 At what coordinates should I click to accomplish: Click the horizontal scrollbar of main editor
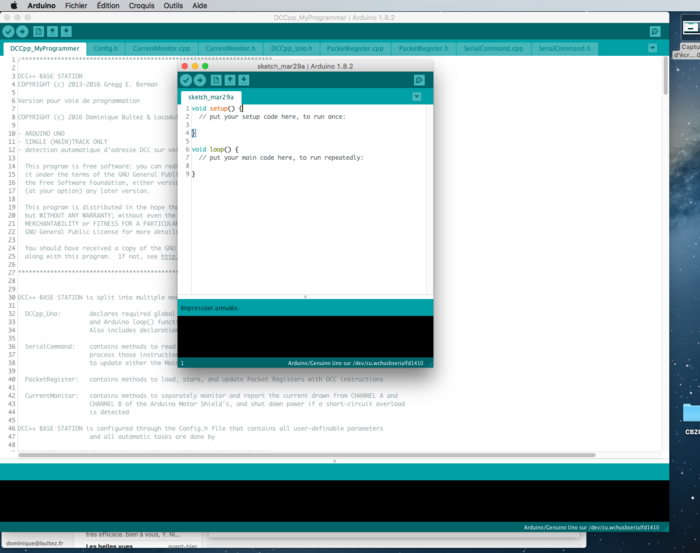tap(307, 455)
